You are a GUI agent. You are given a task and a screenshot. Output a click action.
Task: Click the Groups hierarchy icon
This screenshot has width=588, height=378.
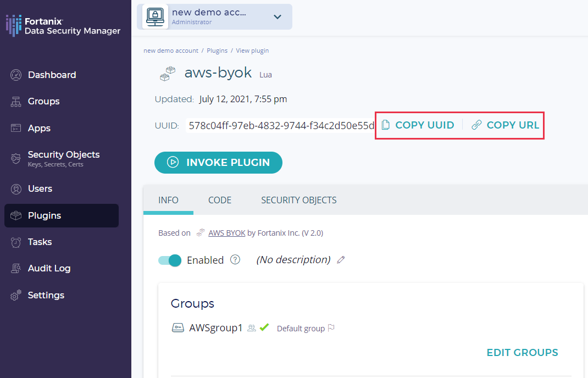[x=16, y=102]
